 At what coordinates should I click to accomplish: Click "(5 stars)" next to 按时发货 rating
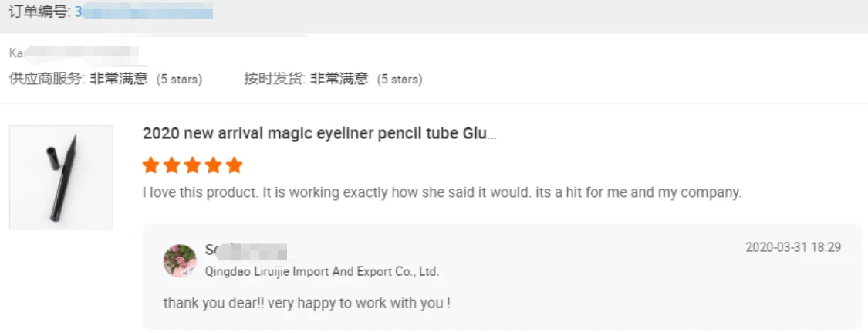[399, 80]
